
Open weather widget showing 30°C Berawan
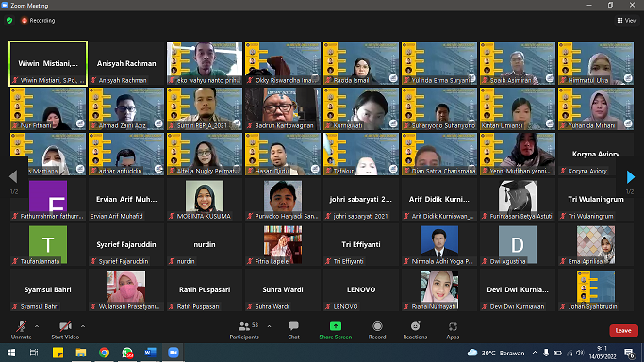pos(496,353)
